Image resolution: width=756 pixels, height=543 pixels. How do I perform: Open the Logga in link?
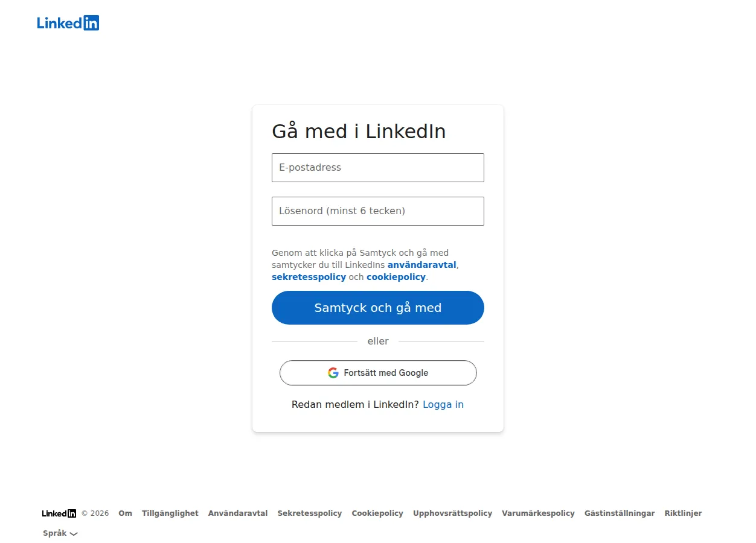pyautogui.click(x=443, y=404)
